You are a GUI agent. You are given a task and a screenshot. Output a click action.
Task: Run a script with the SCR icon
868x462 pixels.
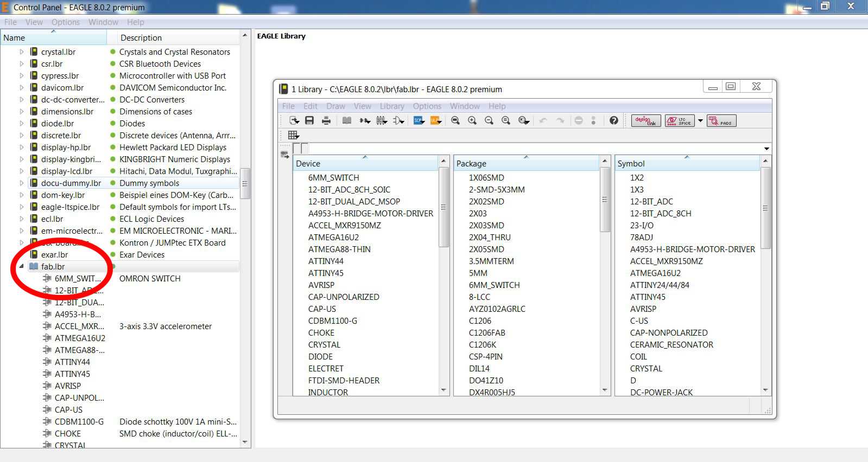[419, 120]
